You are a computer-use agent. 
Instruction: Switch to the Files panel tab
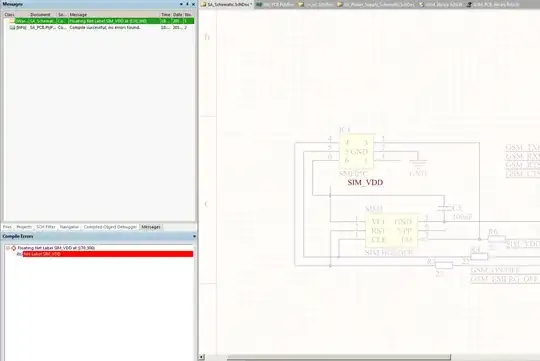point(7,227)
